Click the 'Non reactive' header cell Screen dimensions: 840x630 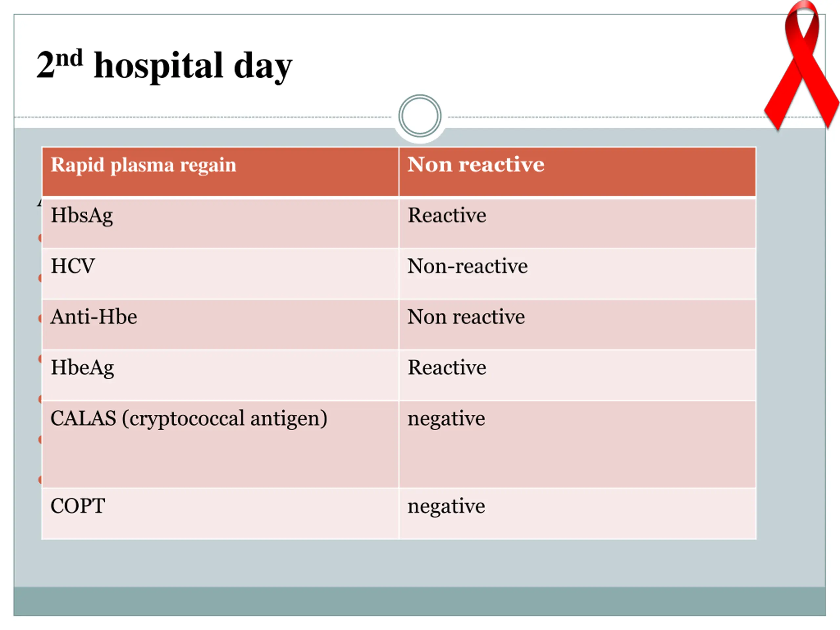point(577,172)
